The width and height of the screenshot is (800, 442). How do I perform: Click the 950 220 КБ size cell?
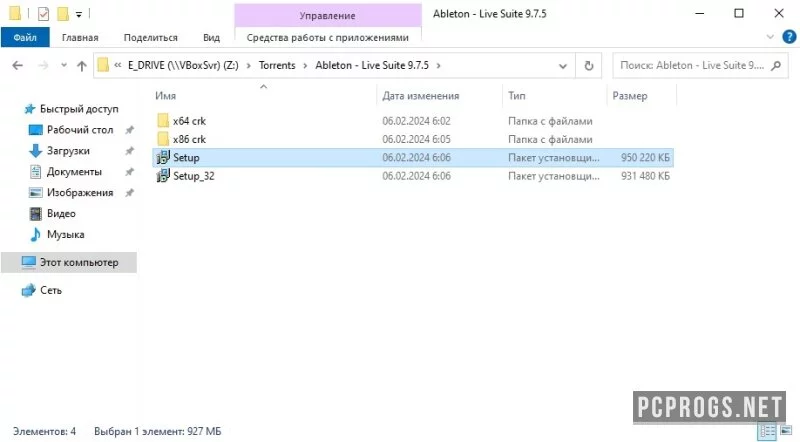[x=645, y=157]
